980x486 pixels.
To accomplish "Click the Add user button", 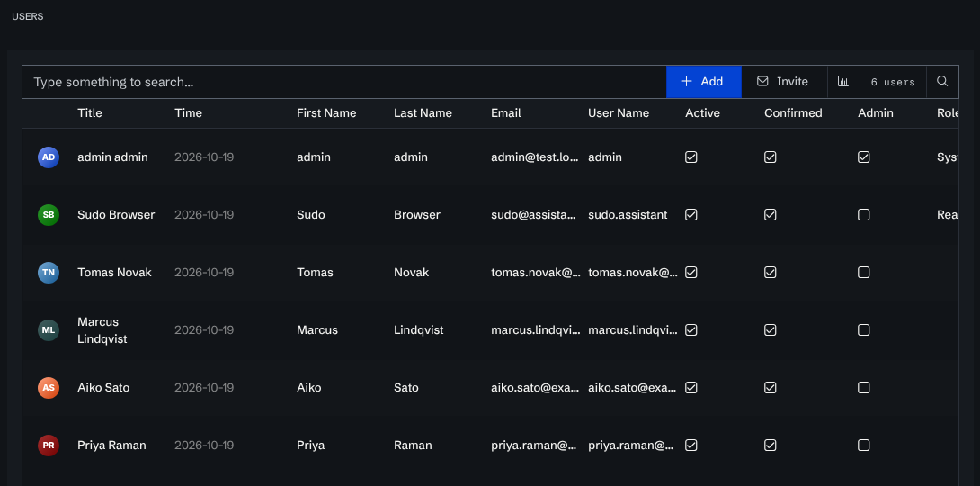I will (704, 81).
